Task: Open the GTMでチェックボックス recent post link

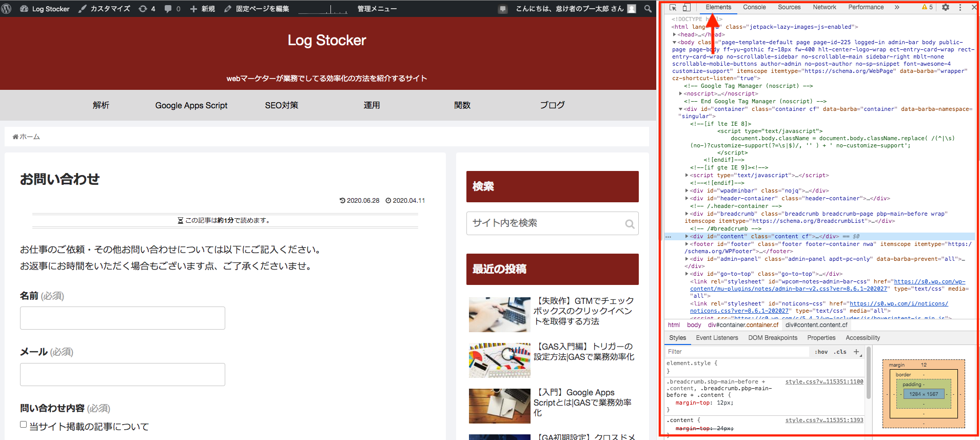Action: [x=584, y=311]
